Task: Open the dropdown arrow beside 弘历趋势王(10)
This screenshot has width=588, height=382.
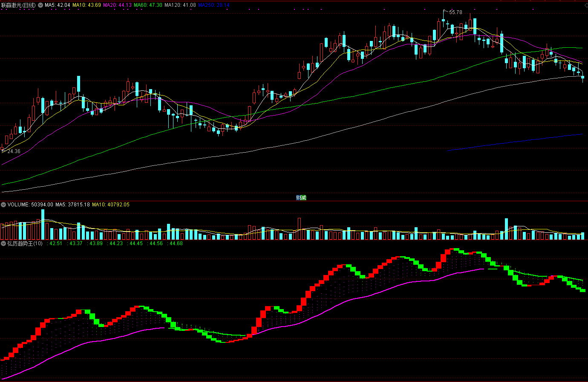Action: [x=3, y=243]
